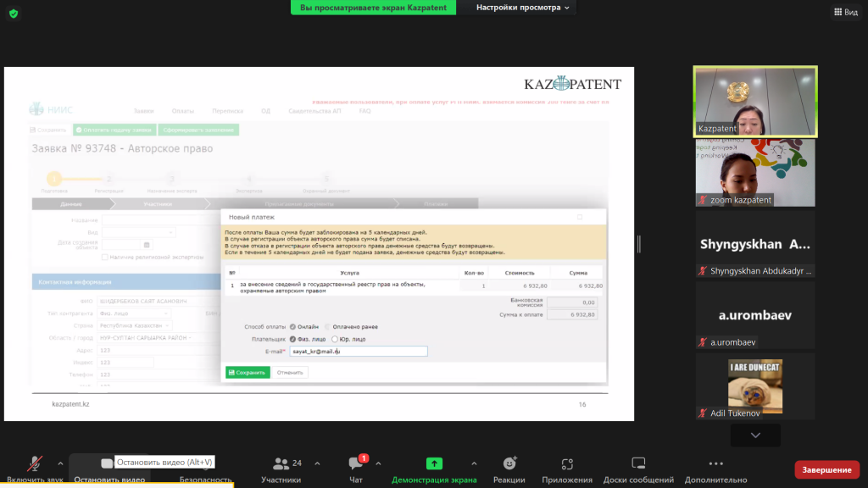Unmute the microphone in the Zoom toolbar
Screen dimensions: 868x488
[35, 464]
